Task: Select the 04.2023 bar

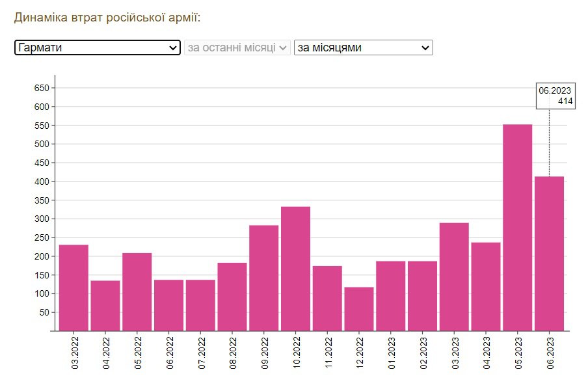Action: pyautogui.click(x=486, y=286)
